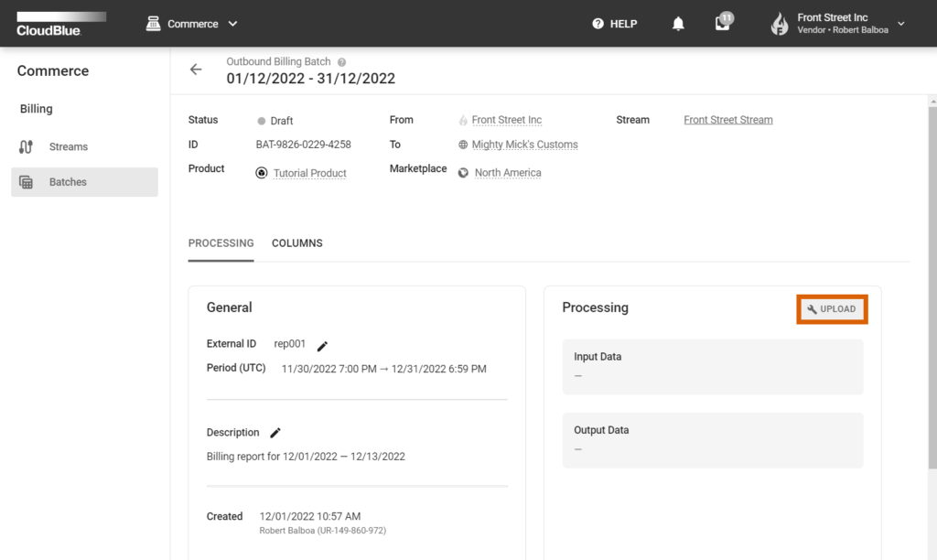Go back with the arrow icon

(196, 70)
